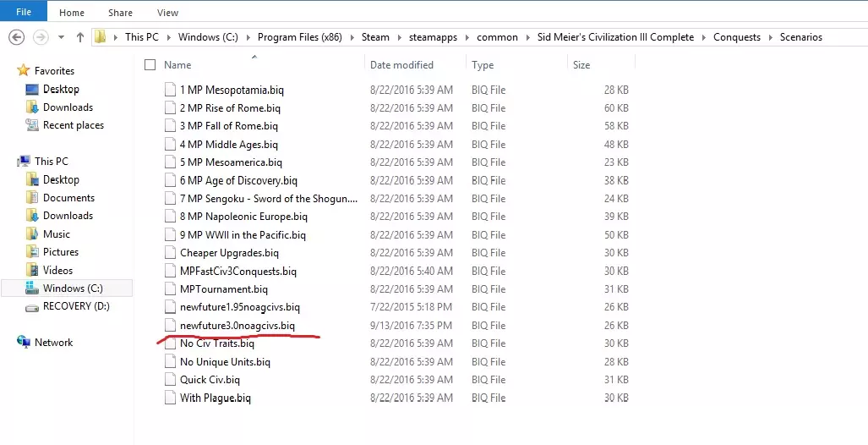This screenshot has width=868, height=445.
Task: Expand breadcrumb arrow after Conquests
Action: 771,37
